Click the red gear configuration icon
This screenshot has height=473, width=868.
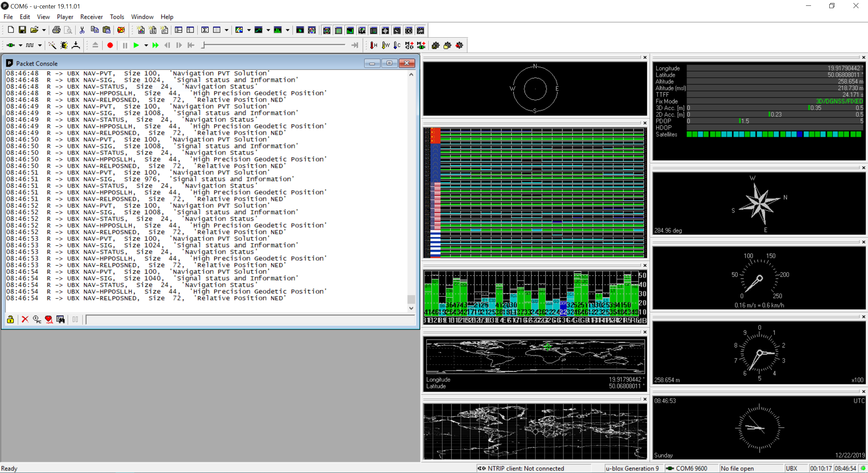click(x=459, y=45)
